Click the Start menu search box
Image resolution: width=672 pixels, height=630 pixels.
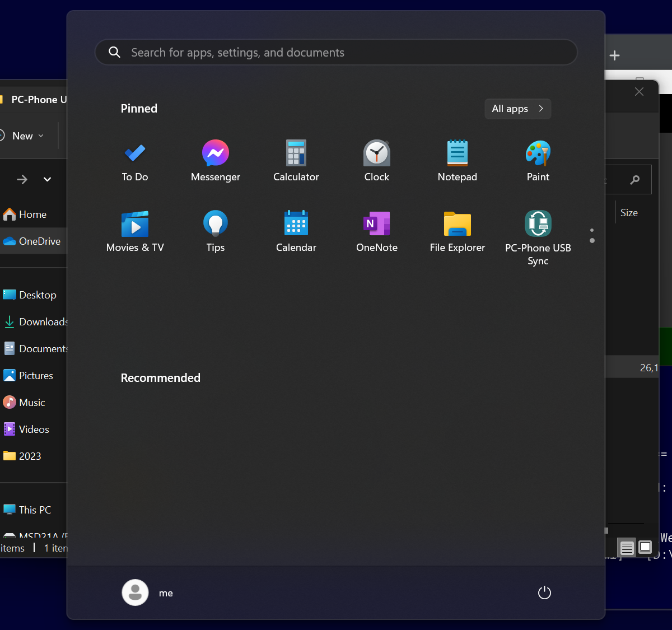[x=336, y=53]
